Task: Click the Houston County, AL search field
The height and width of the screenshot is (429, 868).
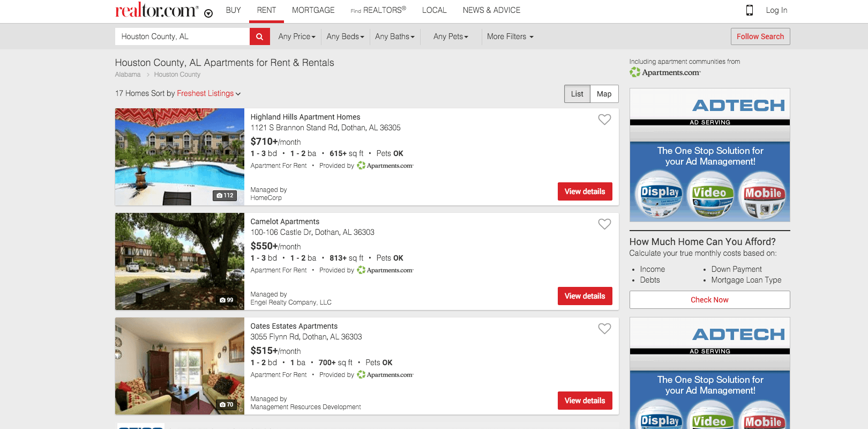Action: (x=182, y=36)
